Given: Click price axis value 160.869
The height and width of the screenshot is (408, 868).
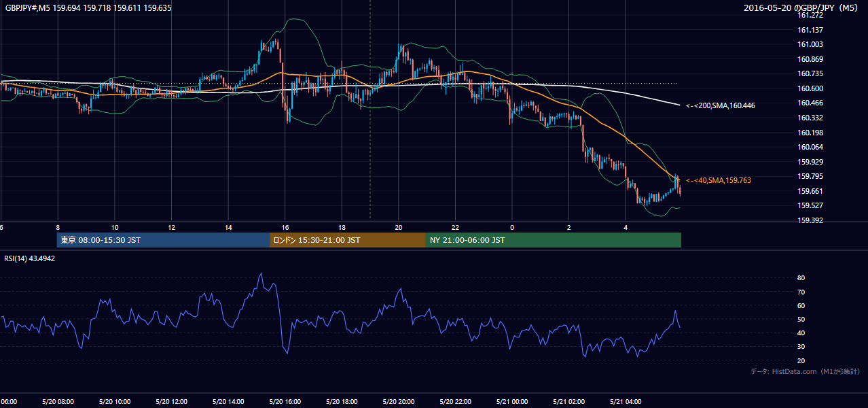Looking at the screenshot, I should click(810, 59).
